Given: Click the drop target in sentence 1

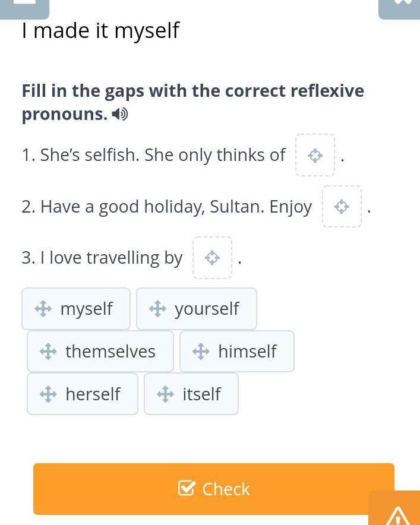Looking at the screenshot, I should click(x=315, y=156).
